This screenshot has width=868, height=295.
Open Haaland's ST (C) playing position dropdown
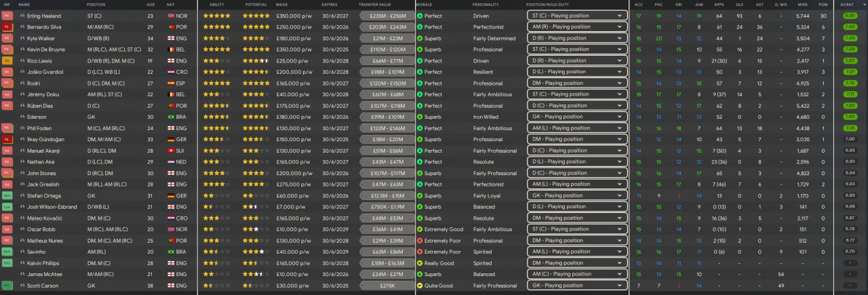(576, 15)
